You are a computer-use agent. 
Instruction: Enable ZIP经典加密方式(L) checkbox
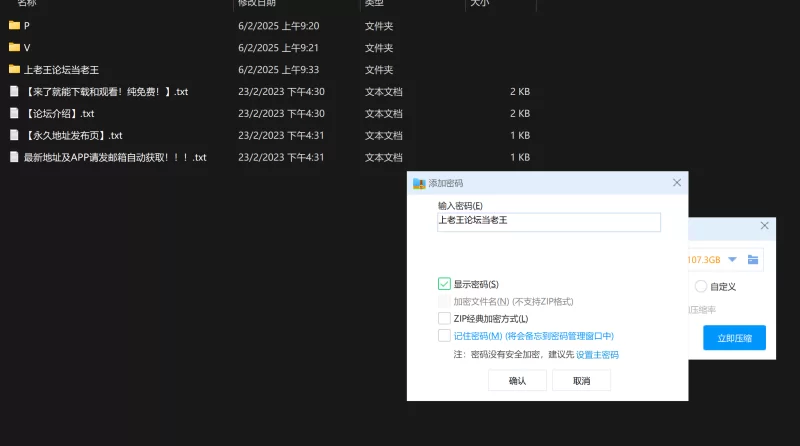pyautogui.click(x=444, y=318)
